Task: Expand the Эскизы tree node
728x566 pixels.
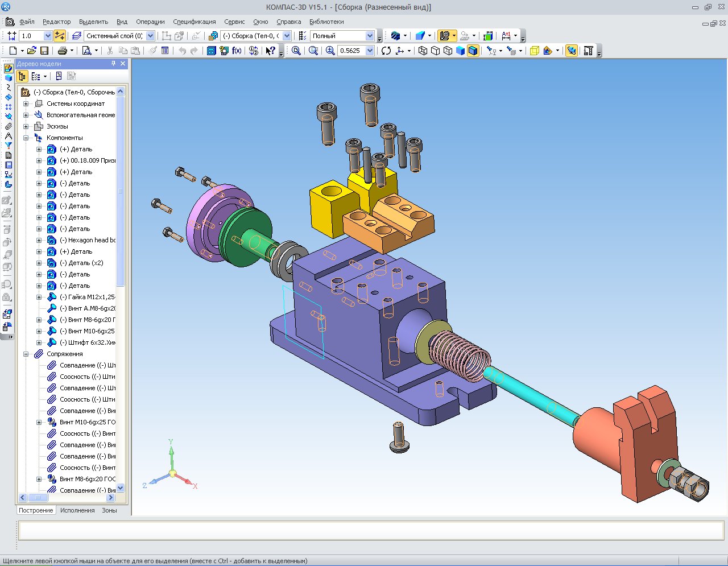Action: point(26,126)
